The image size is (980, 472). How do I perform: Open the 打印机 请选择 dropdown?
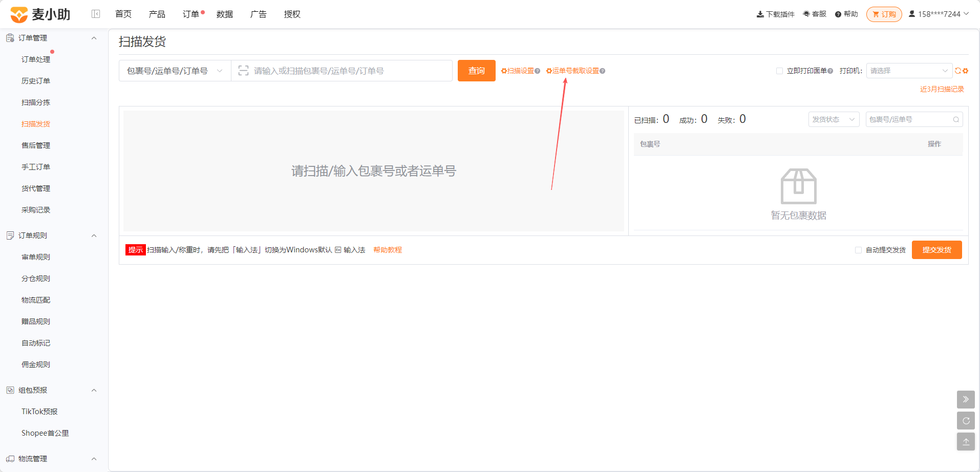(x=909, y=71)
